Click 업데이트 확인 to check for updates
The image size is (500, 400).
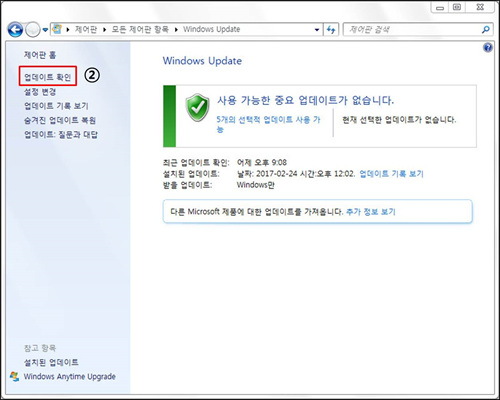[x=48, y=77]
